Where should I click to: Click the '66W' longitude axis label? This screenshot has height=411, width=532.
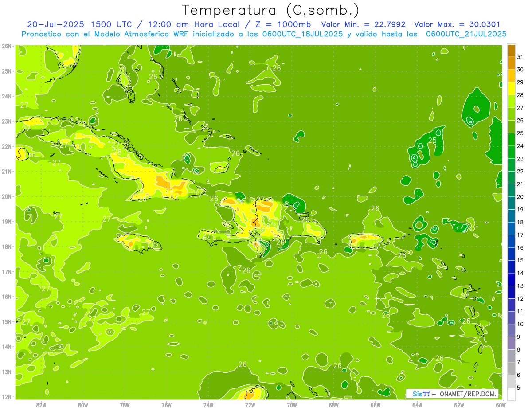[x=376, y=405]
